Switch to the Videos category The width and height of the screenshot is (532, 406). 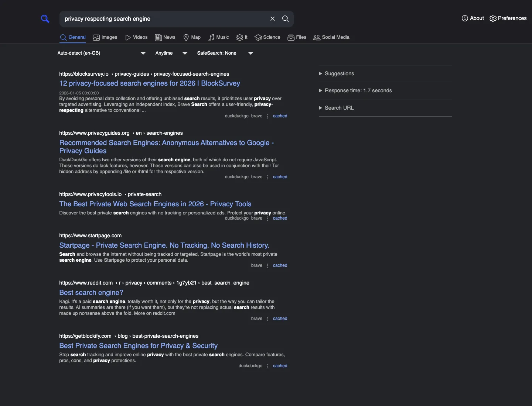point(136,37)
